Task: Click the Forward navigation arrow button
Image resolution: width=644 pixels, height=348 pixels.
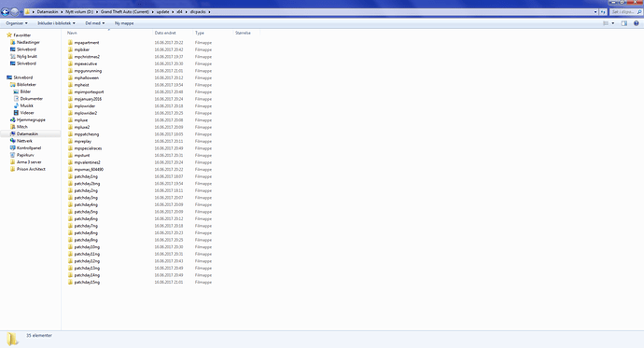Action: tap(15, 12)
